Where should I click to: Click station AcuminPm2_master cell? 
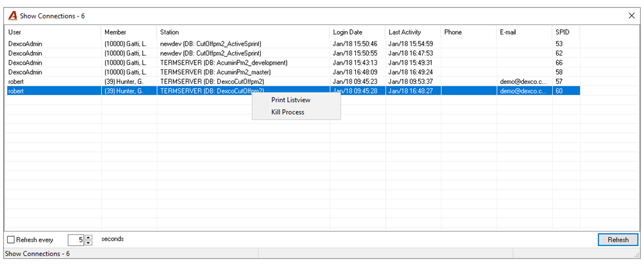tap(215, 72)
